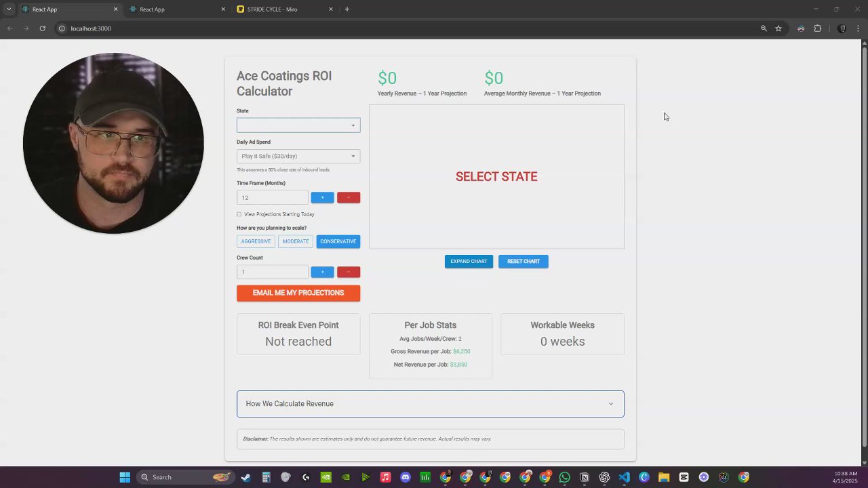Click the EXPAND CHART button
The height and width of the screenshot is (488, 868).
469,262
